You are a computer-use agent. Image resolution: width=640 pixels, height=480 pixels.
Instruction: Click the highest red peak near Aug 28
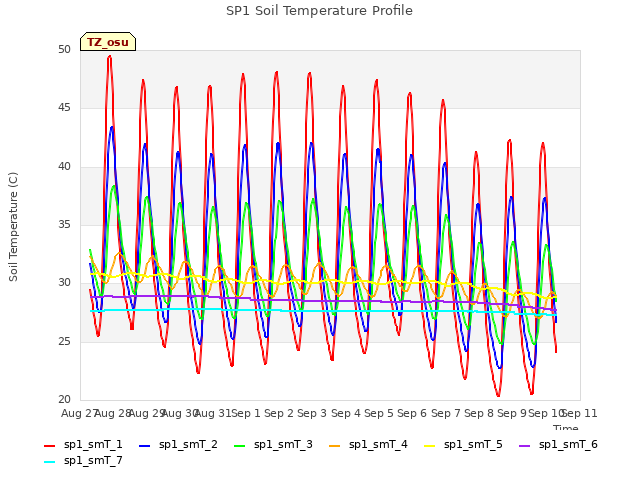click(109, 57)
